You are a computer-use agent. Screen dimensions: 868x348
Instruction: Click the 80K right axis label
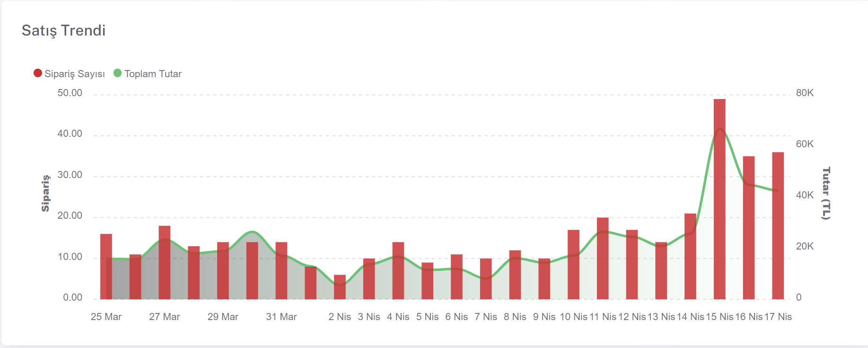coord(805,93)
